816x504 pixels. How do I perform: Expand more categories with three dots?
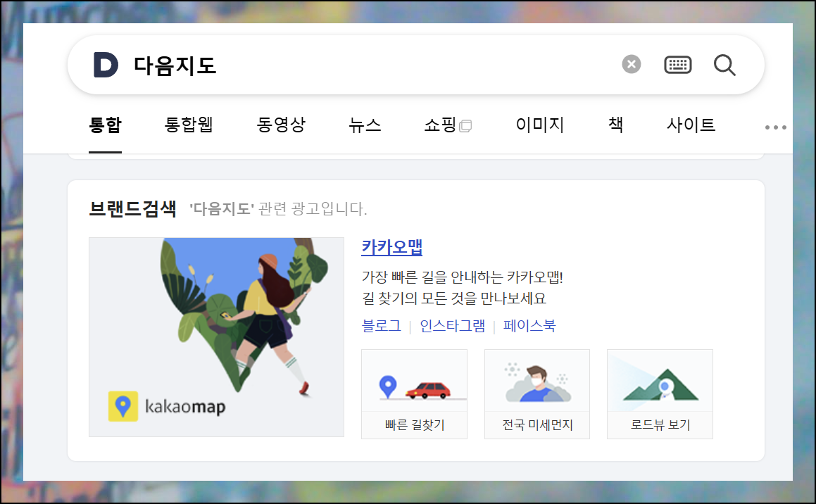pos(775,127)
